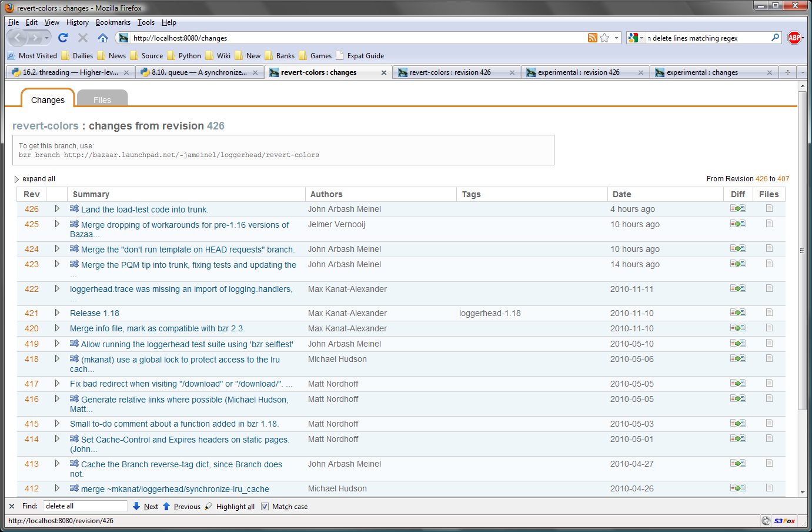Expand the revision 420 row triangle
Image resolution: width=812 pixels, height=532 pixels.
pos(57,328)
